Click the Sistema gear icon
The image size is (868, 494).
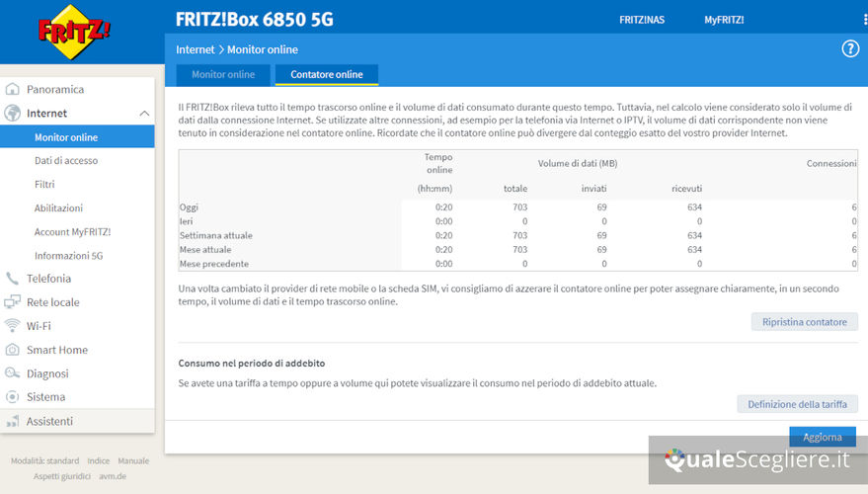tap(12, 397)
